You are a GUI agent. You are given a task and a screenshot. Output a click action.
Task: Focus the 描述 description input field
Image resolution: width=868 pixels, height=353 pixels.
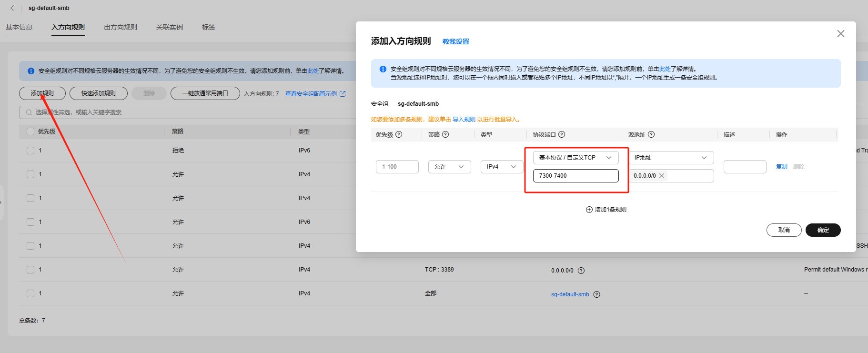[745, 167]
